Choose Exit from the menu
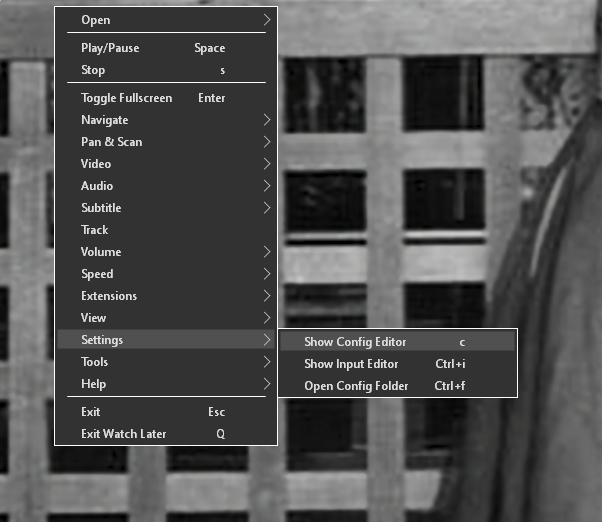The height and width of the screenshot is (522, 602). (166, 412)
